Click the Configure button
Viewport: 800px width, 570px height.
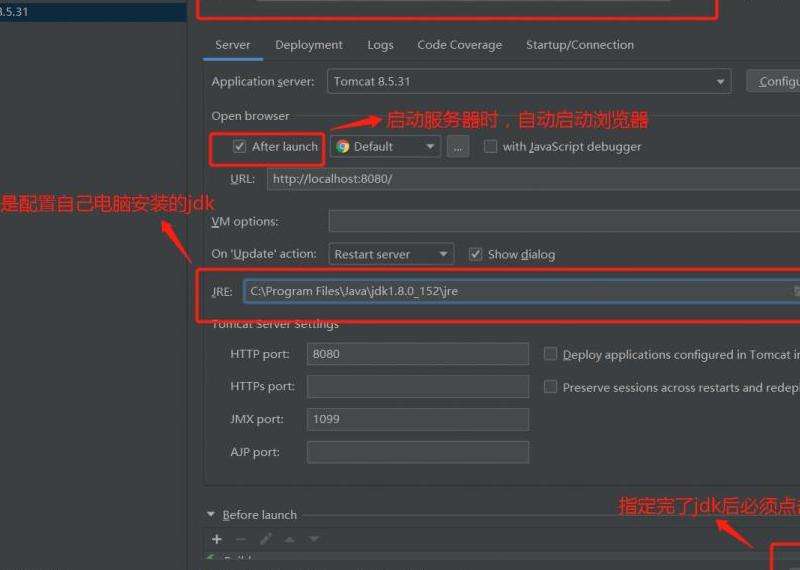pos(774,82)
